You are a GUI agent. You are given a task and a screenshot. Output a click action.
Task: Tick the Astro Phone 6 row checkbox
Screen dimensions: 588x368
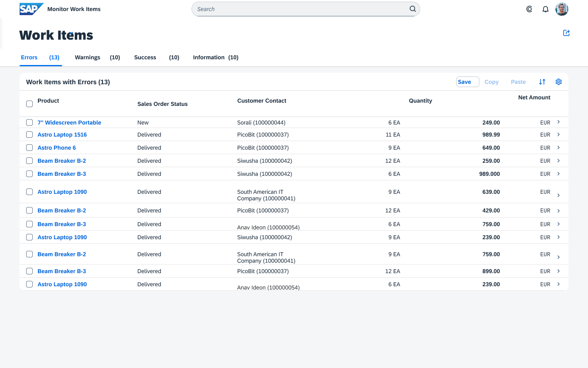(x=29, y=148)
